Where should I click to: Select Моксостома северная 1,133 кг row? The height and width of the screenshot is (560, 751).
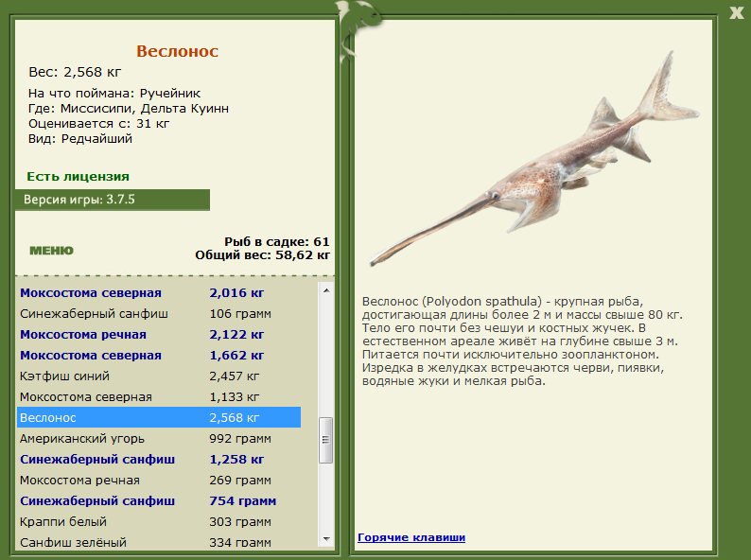pos(159,396)
